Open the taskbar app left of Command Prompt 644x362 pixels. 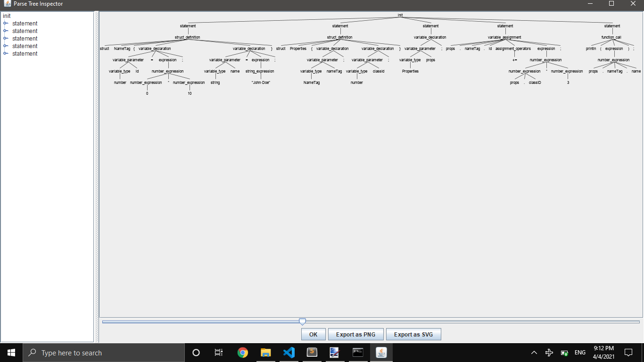(335, 353)
